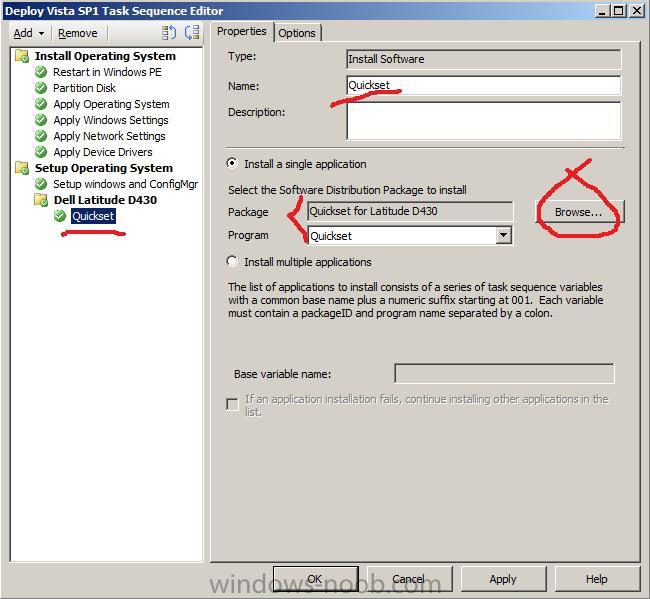Select the Apply Operating System step

112,104
